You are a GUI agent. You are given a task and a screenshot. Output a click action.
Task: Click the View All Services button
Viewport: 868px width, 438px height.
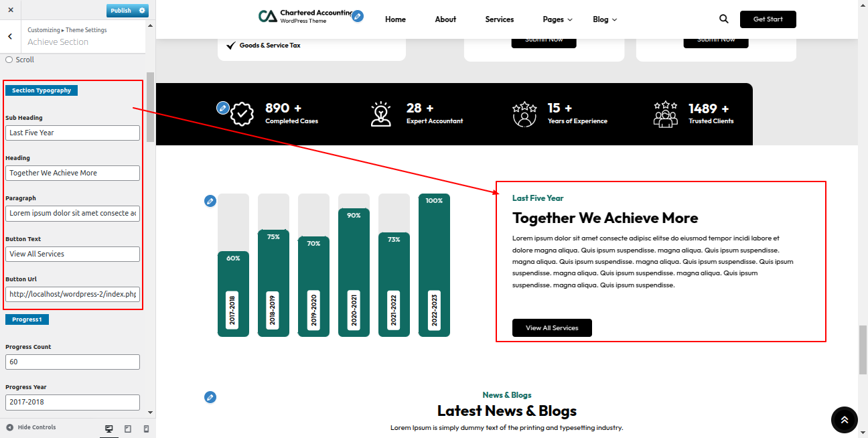tap(551, 328)
